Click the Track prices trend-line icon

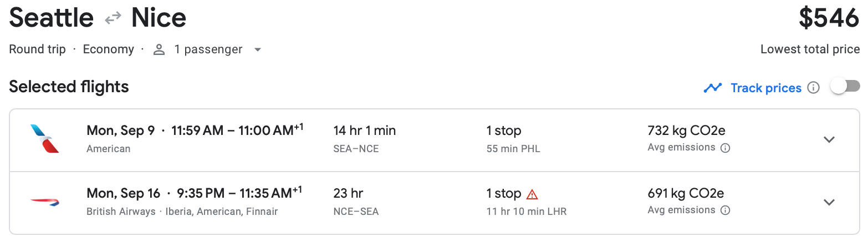(712, 88)
